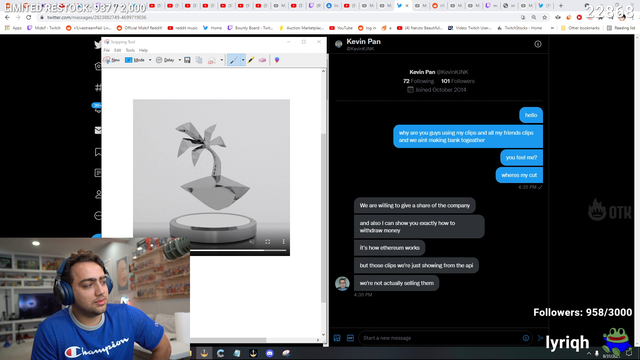Image resolution: width=640 pixels, height=360 pixels.
Task: Reload the page with browser refresh icon
Action: (x=28, y=18)
